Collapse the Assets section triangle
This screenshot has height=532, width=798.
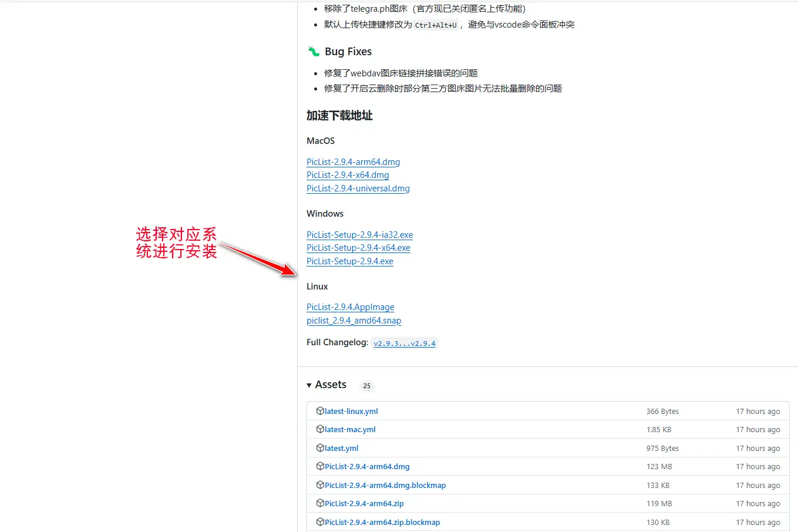(309, 385)
